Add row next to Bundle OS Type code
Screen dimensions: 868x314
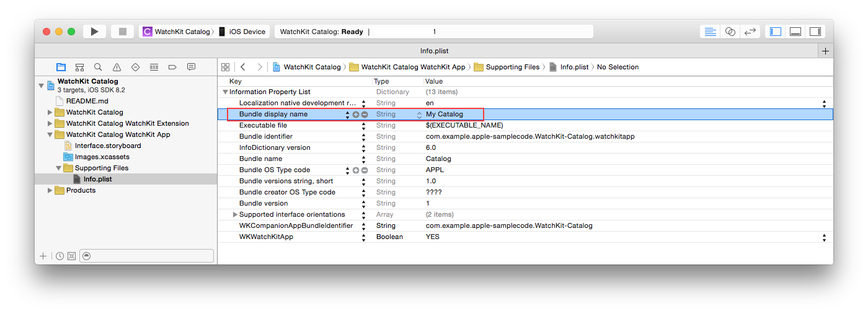pyautogui.click(x=356, y=170)
